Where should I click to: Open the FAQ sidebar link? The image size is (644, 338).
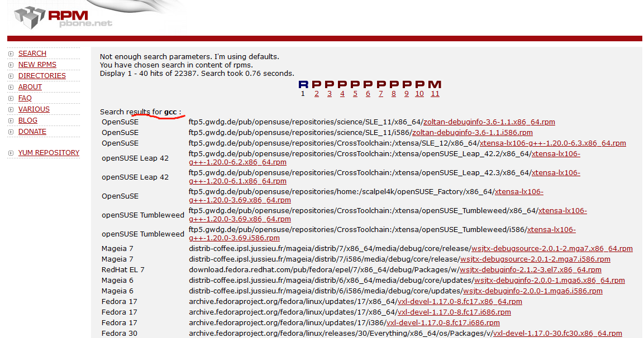coord(25,98)
